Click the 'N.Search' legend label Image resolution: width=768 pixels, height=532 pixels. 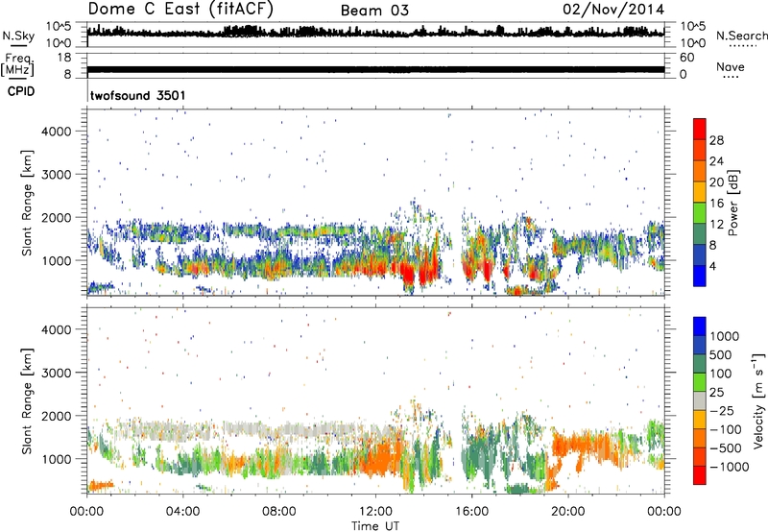tap(742, 36)
